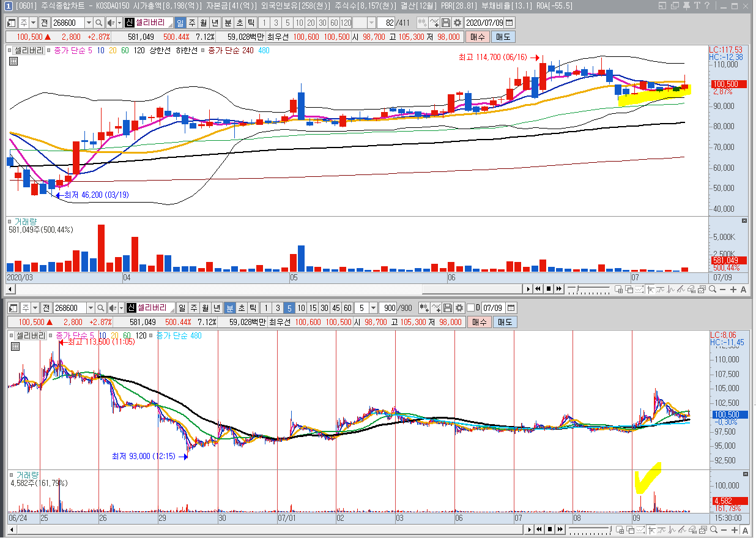This screenshot has height=538, width=756.
Task: Click the line-draw tool icon in top chart toolbar
Action: 434,23
